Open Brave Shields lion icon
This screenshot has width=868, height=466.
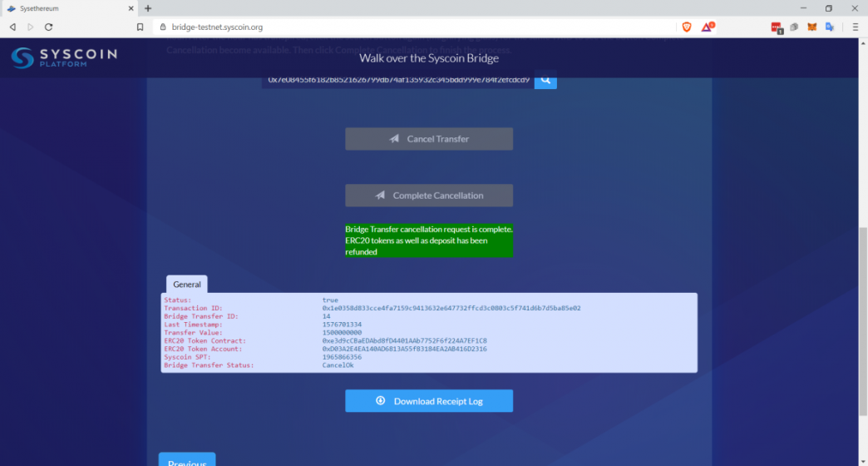[x=687, y=27]
